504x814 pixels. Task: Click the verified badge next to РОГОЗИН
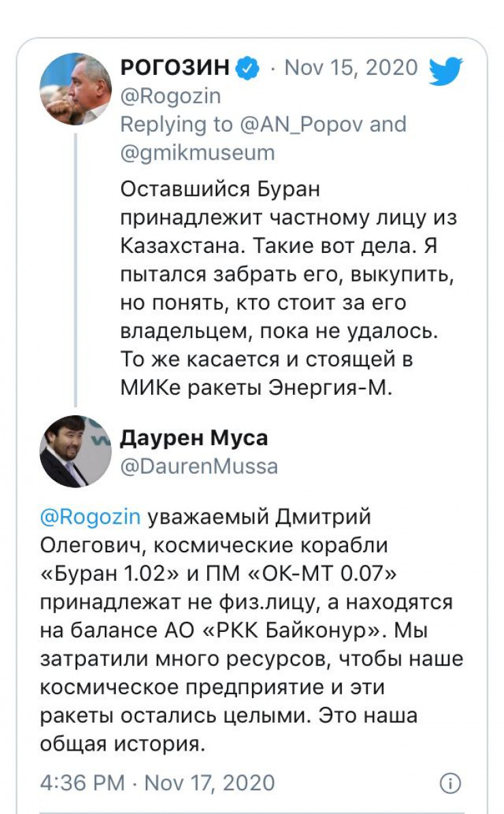(x=246, y=67)
